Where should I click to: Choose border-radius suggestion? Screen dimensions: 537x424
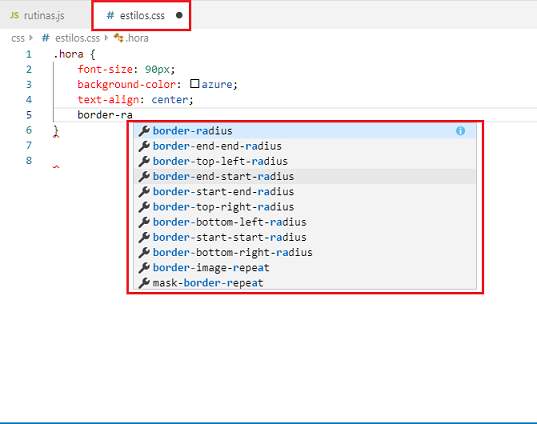click(305, 131)
